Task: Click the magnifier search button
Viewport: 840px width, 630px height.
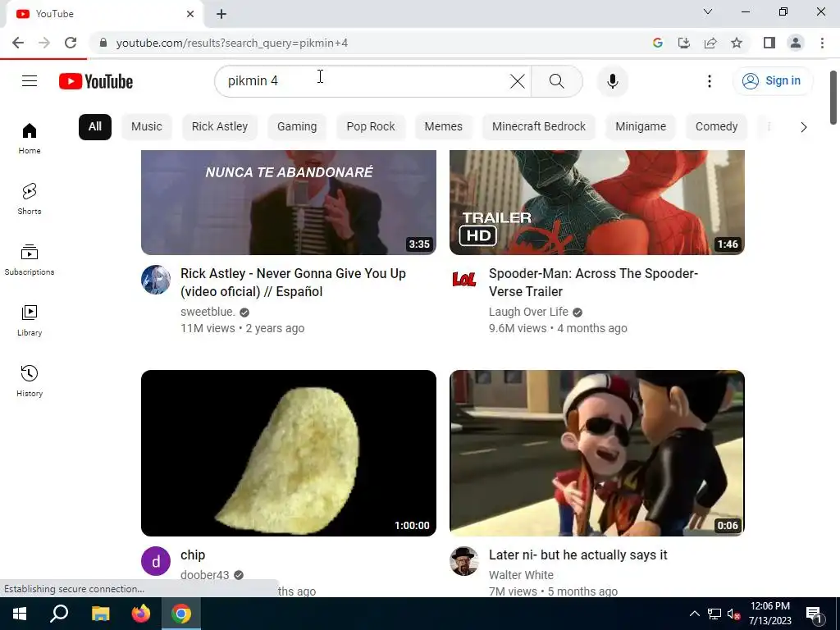Action: [557, 81]
